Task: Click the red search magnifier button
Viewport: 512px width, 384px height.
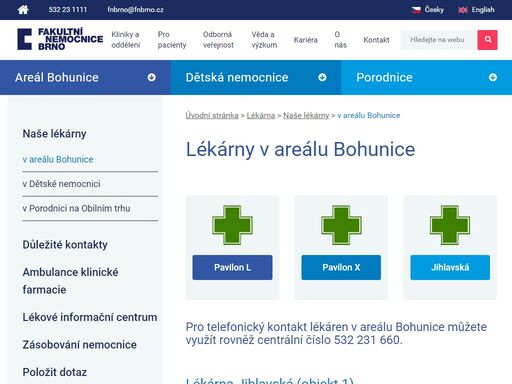Action: coord(487,40)
